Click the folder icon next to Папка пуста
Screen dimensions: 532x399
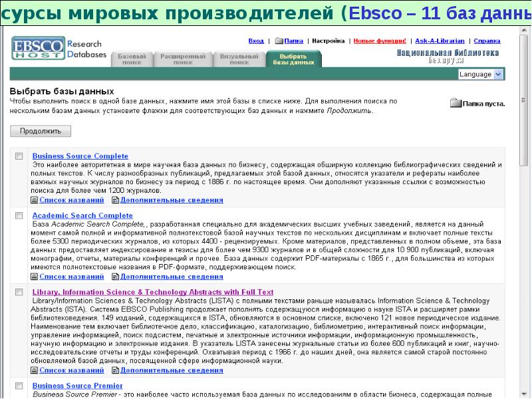[456, 103]
